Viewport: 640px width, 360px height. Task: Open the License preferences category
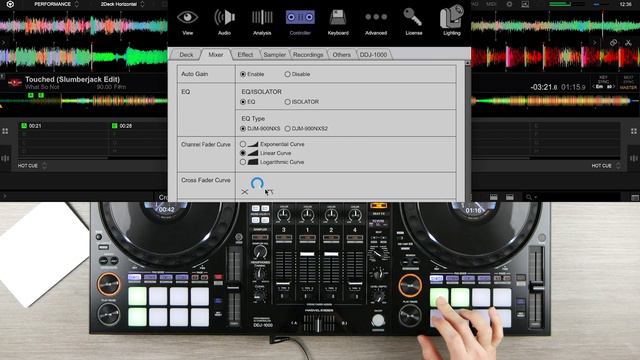pos(413,21)
